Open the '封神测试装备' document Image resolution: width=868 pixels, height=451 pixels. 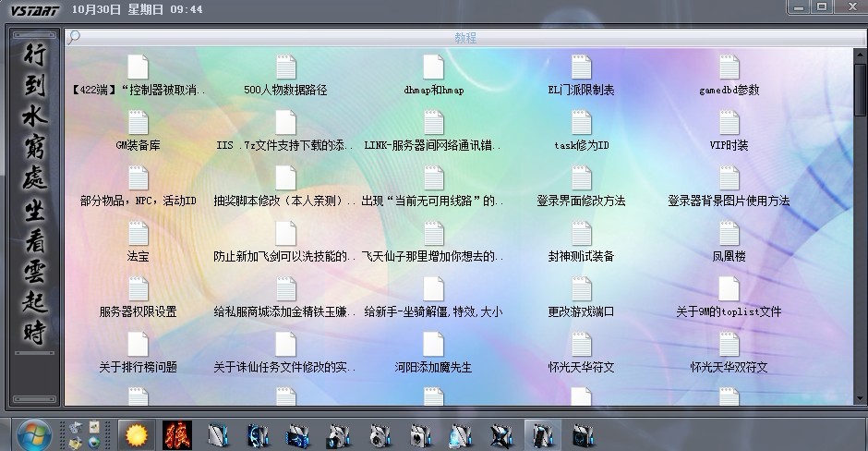(581, 234)
